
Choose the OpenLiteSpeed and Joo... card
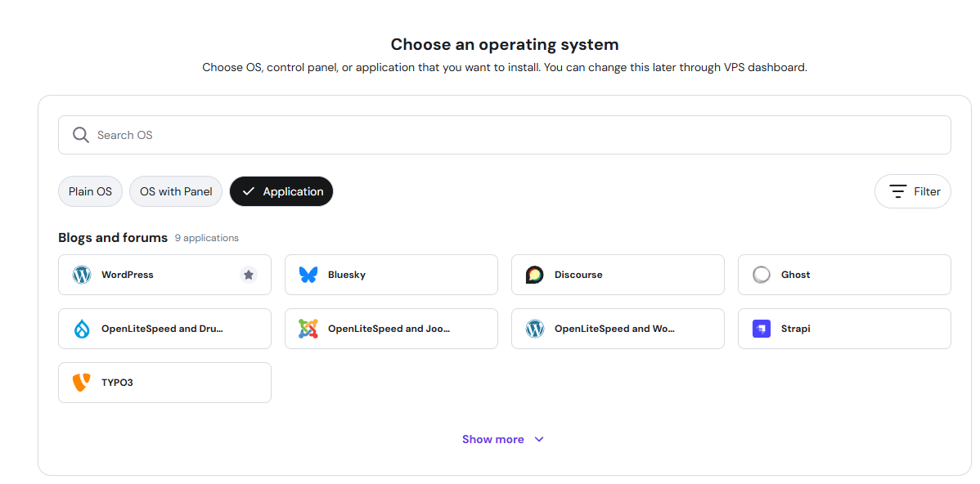point(391,329)
